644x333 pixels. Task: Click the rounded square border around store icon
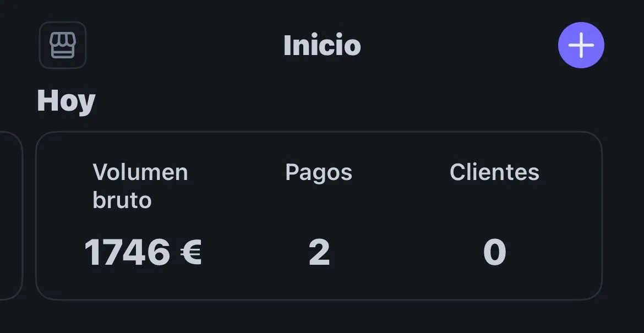pos(63,45)
